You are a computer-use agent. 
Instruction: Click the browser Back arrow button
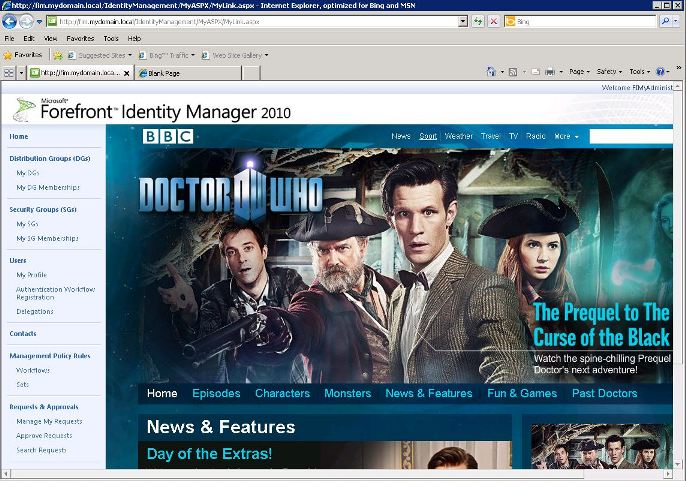(x=10, y=21)
